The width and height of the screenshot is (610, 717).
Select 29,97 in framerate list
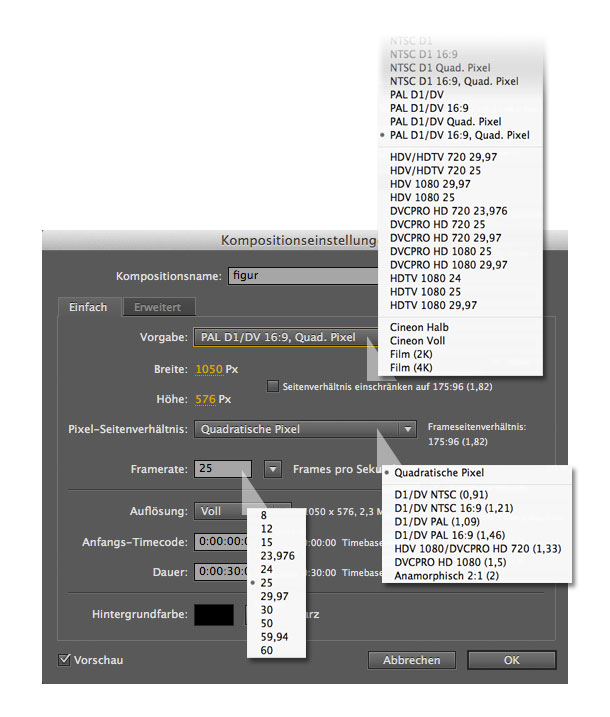273,594
